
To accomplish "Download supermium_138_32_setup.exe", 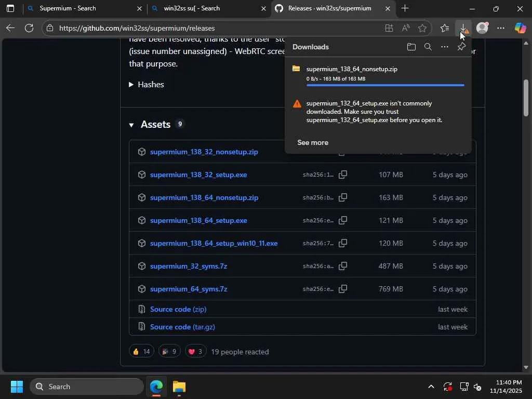I will (x=198, y=175).
